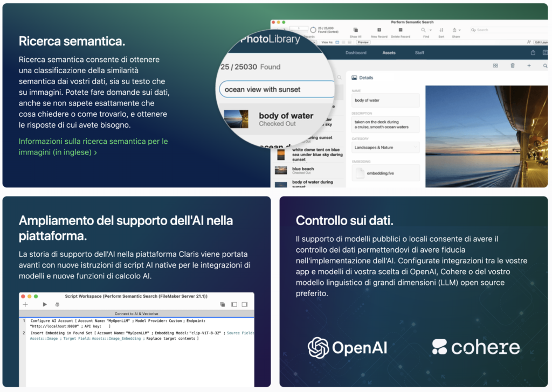Click the Share toolbar icon above the Share label
Image resolution: width=552 pixels, height=392 pixels.
pyautogui.click(x=454, y=30)
